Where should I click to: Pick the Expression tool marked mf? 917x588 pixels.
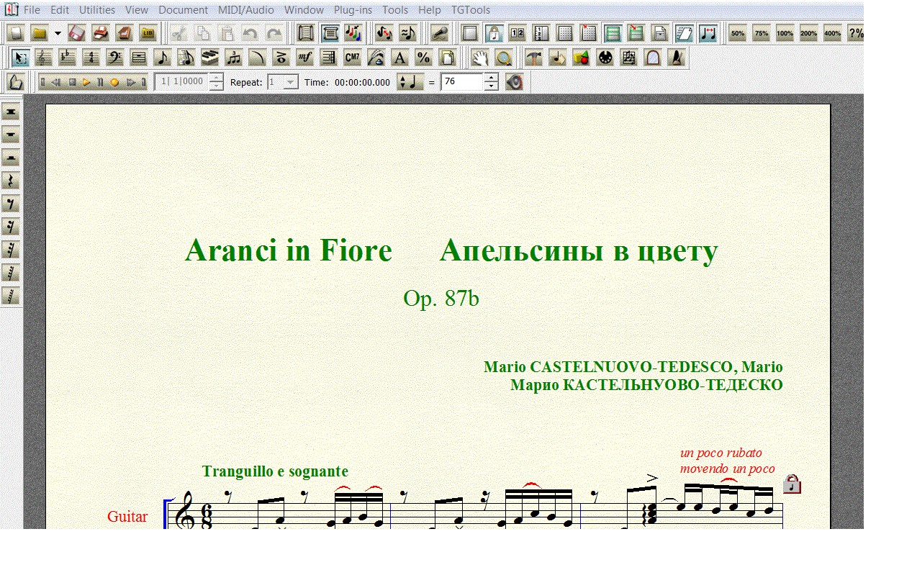coord(304,58)
